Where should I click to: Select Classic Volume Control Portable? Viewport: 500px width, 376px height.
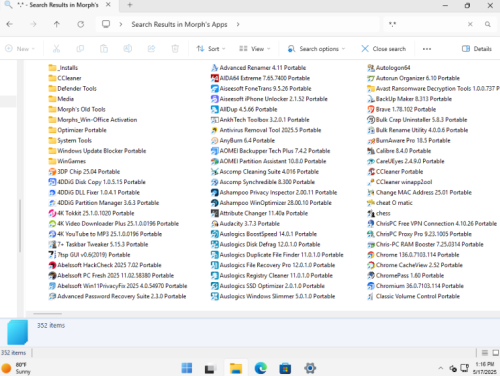[413, 296]
